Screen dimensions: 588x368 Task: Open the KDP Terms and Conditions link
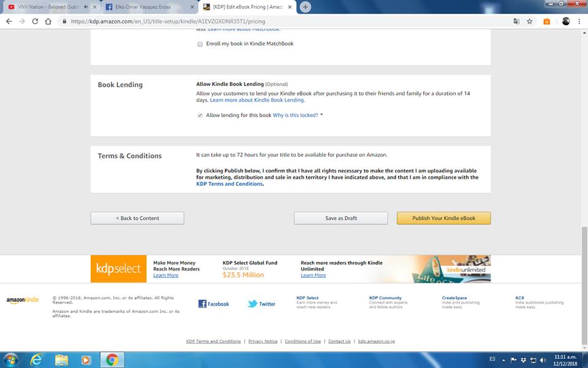point(229,184)
